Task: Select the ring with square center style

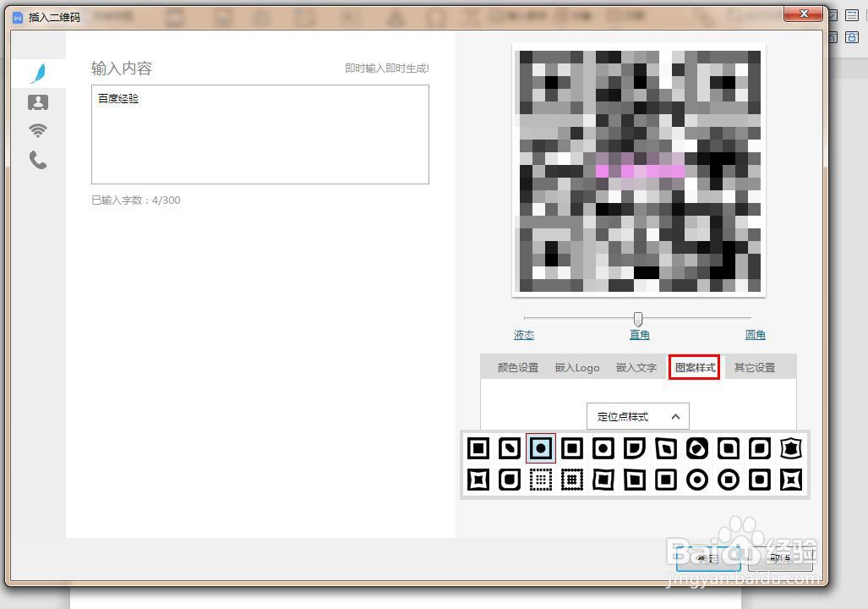Action: pyautogui.click(x=729, y=480)
